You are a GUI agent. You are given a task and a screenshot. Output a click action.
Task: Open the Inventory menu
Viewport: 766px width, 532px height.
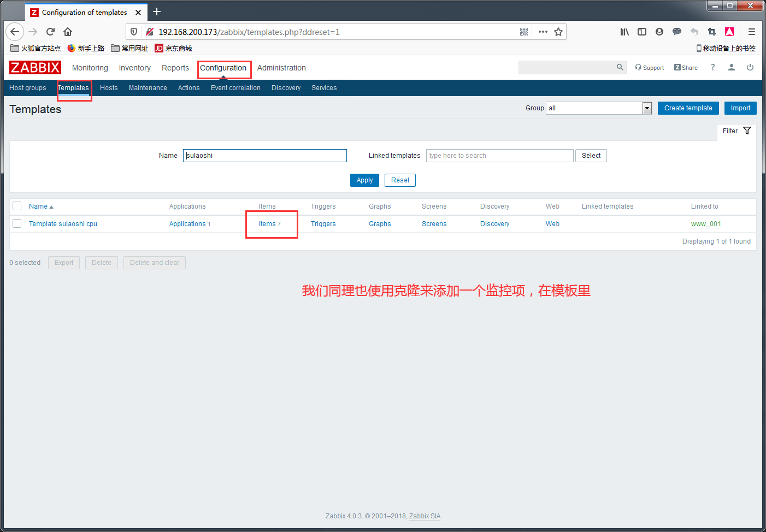click(135, 68)
